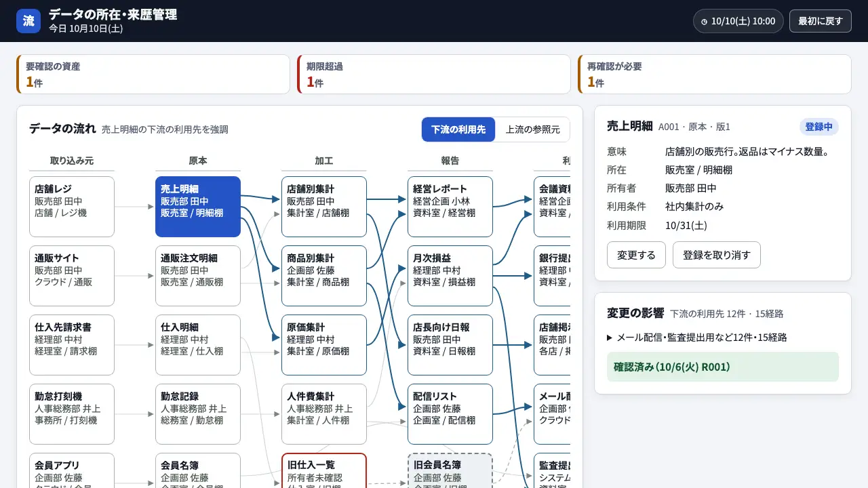Select the 店舗レジ node
This screenshot has height=488, width=868.
(72, 207)
